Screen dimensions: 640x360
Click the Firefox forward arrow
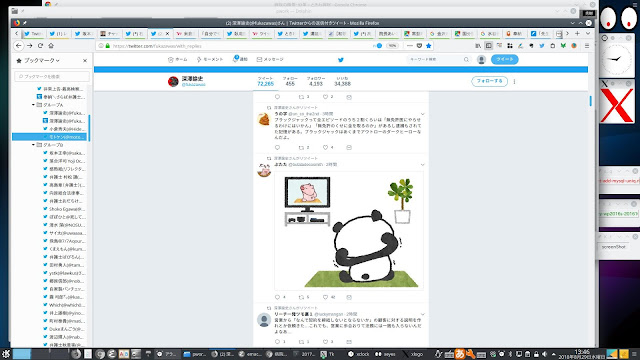click(x=29, y=46)
